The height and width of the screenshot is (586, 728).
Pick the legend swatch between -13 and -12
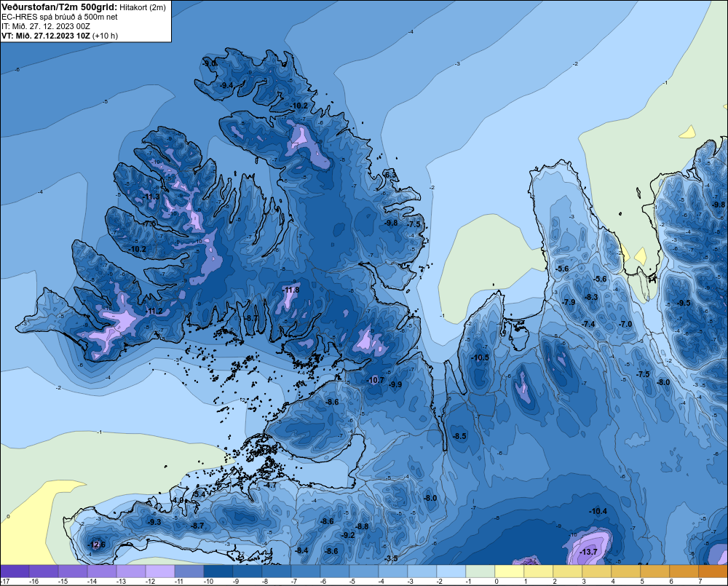[131, 571]
